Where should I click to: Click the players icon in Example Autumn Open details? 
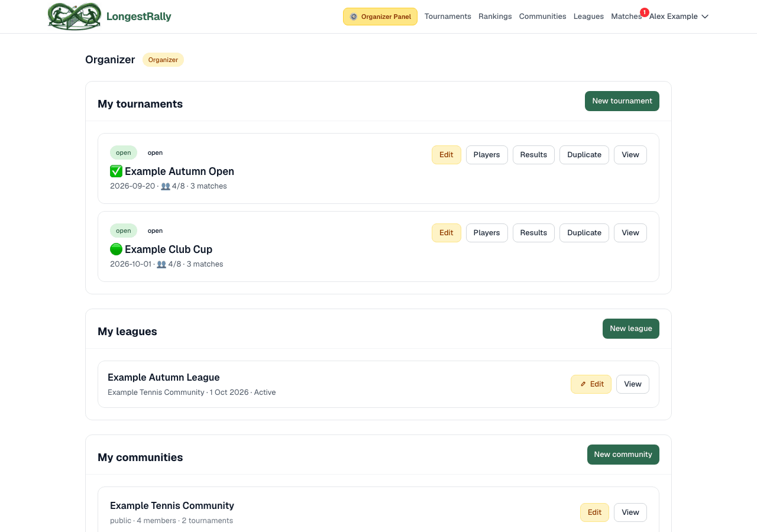pyautogui.click(x=166, y=186)
